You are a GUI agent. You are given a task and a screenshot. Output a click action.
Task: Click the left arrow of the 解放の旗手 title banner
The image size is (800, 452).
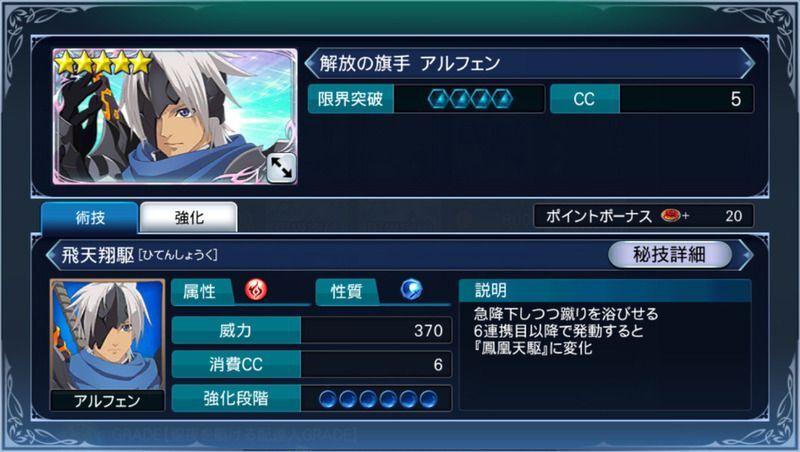pyautogui.click(x=311, y=63)
